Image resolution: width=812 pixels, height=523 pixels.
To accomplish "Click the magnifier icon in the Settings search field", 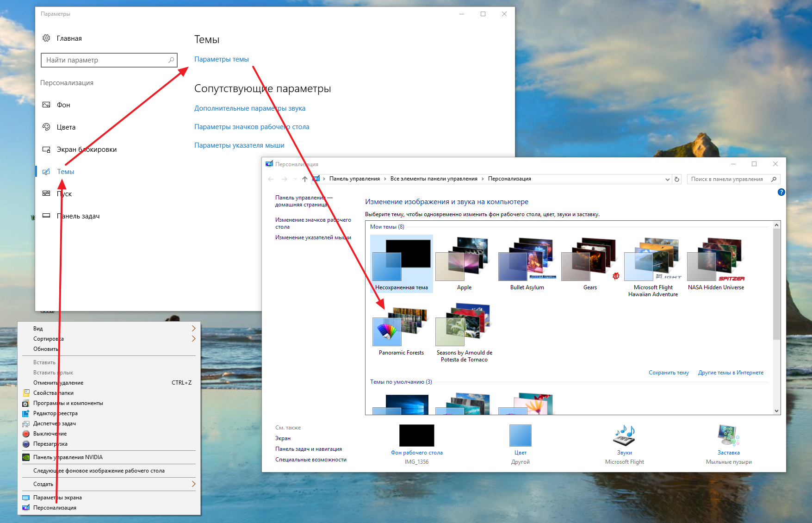I will pyautogui.click(x=171, y=60).
